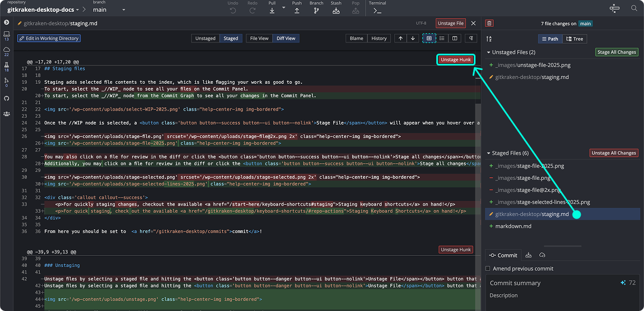This screenshot has height=311, width=644.
Task: Click the Stash icon in the toolbar
Action: pos(335,10)
